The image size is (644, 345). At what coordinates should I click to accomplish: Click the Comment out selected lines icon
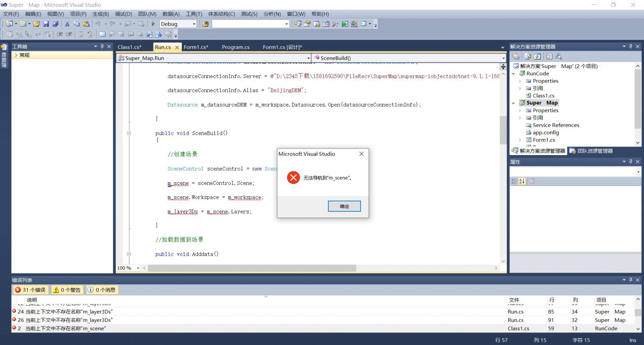pyautogui.click(x=81, y=34)
